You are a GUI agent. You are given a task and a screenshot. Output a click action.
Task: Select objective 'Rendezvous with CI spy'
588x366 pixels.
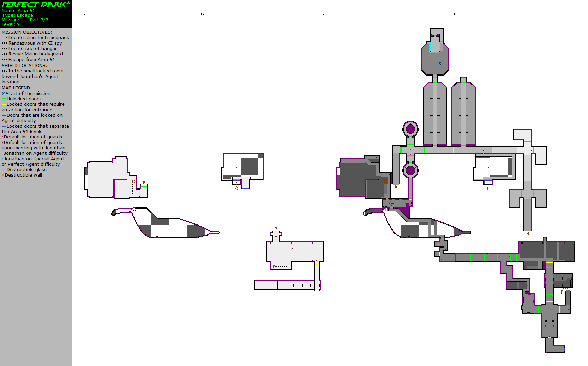(35, 43)
